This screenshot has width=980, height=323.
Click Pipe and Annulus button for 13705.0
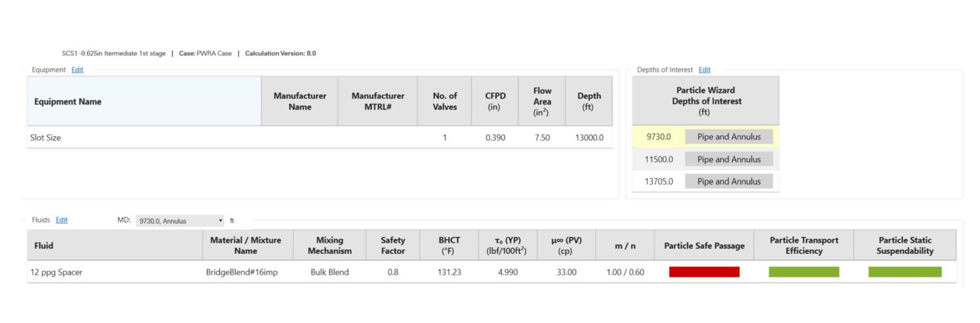point(729,181)
